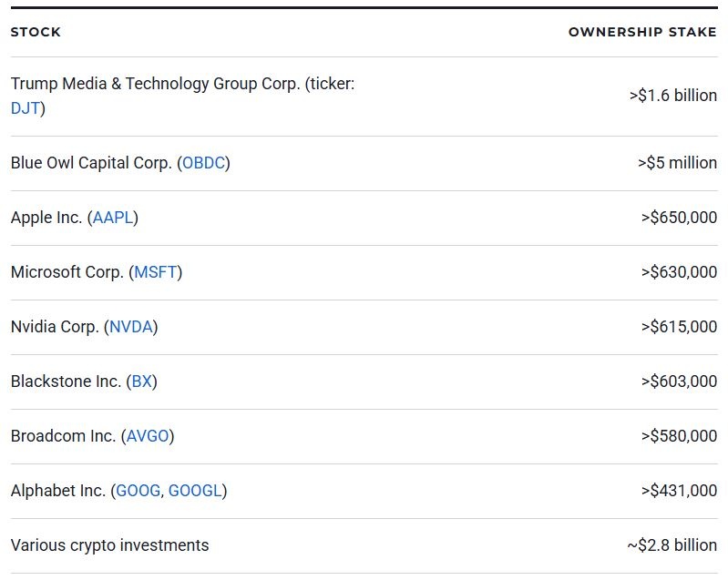Image resolution: width=728 pixels, height=580 pixels.
Task: Open the GOOGL ticker link
Action: pyautogui.click(x=195, y=491)
